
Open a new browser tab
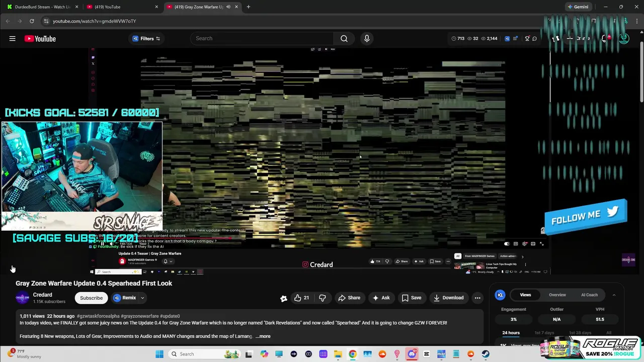249,7
